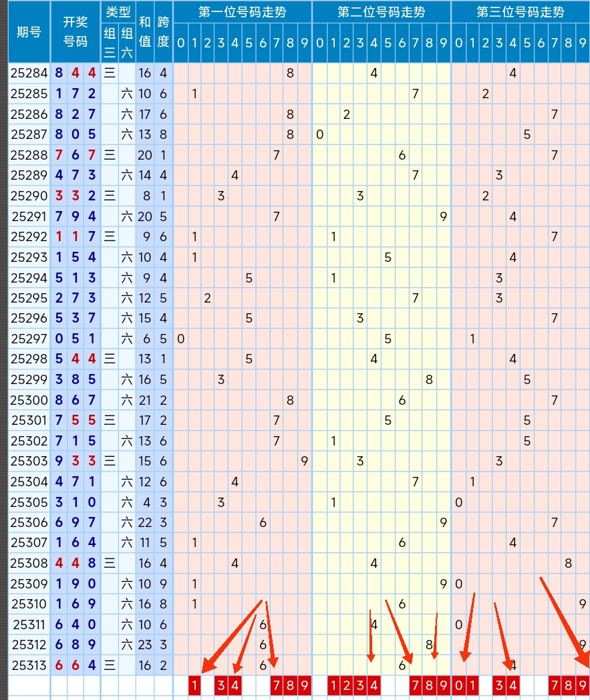Viewport: 590px width, 700px height.
Task: Click red cell 9 in first-position bottom row
Action: tap(305, 685)
